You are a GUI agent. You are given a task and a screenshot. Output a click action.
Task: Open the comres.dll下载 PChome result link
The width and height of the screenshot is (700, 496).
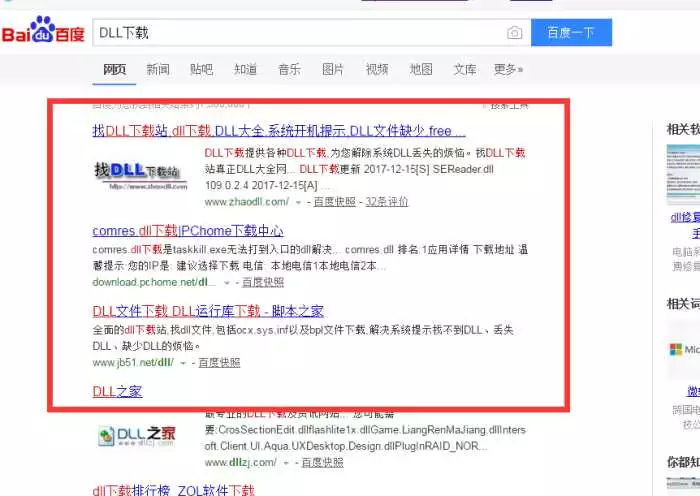(188, 231)
